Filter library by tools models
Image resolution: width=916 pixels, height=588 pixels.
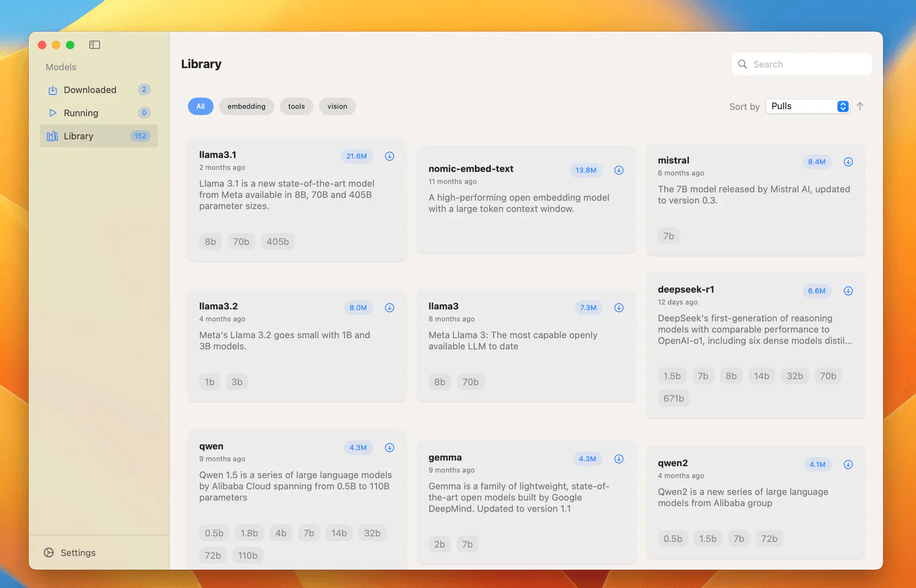click(x=297, y=106)
